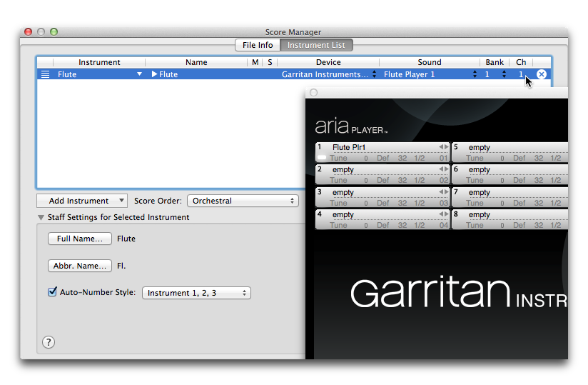Close the Score Manager window

click(28, 32)
